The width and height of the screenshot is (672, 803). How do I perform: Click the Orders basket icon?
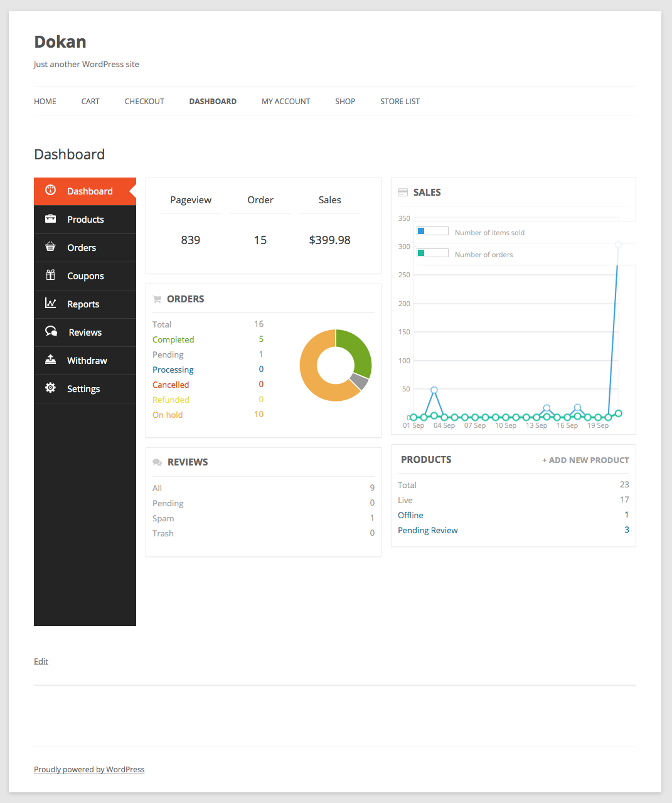tap(51, 247)
